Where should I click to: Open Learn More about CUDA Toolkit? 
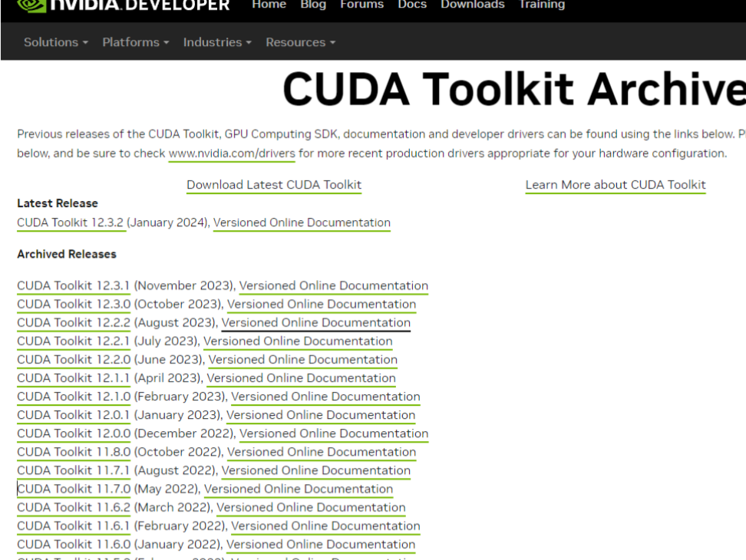(x=616, y=185)
